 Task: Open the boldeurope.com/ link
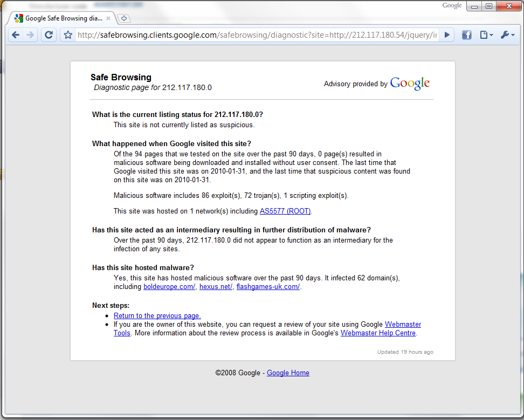tap(169, 287)
